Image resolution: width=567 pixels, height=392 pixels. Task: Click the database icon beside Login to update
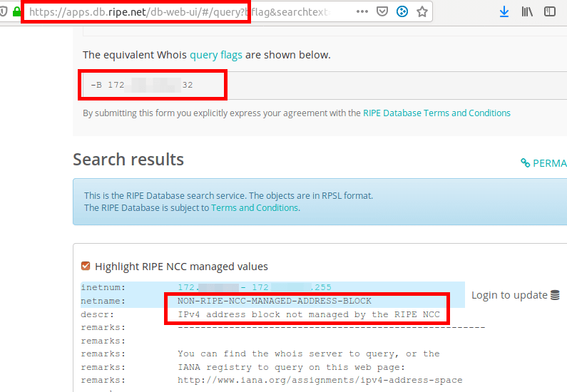(555, 295)
